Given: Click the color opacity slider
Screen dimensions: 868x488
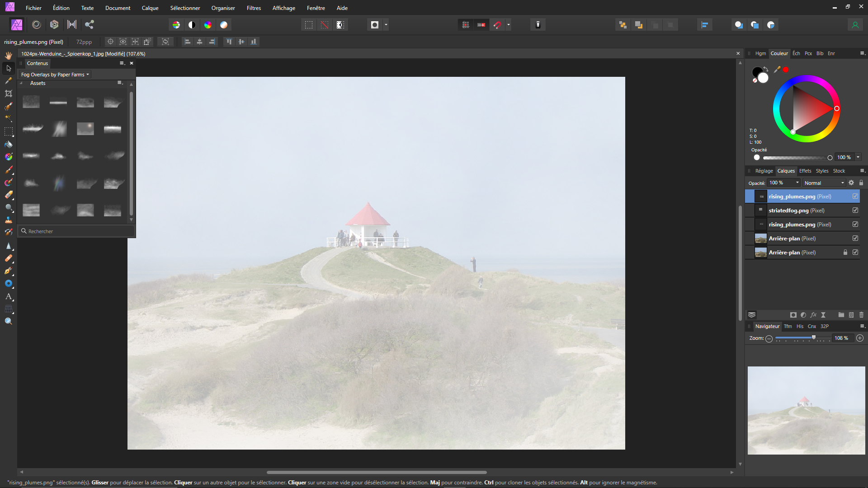Looking at the screenshot, I should [796, 158].
